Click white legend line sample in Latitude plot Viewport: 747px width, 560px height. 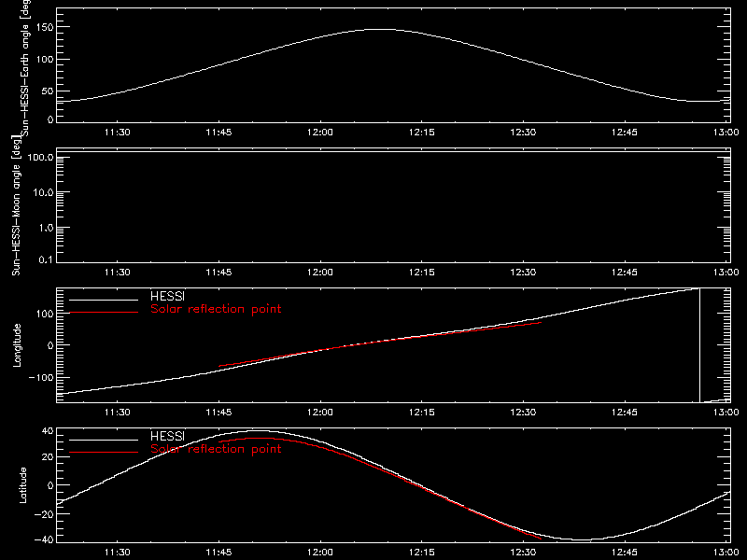(x=104, y=440)
